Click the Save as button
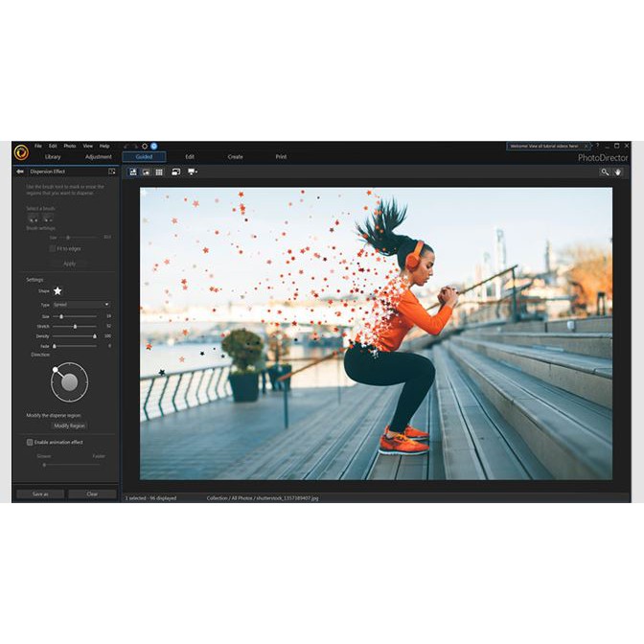This screenshot has width=644, height=644. [x=40, y=494]
